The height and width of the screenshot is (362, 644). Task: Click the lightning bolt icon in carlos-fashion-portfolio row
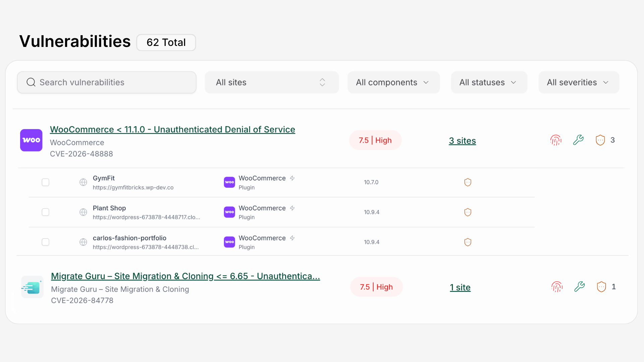point(292,238)
